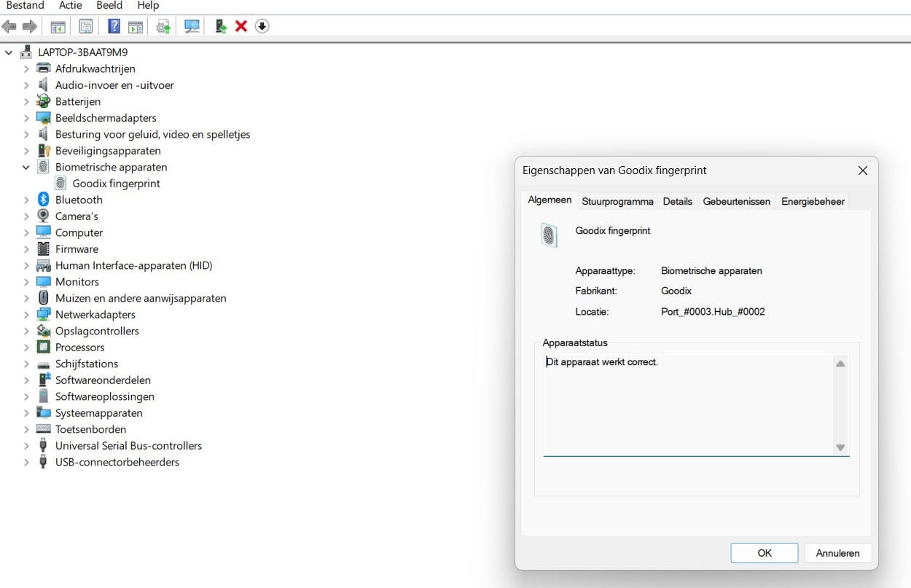The height and width of the screenshot is (588, 911).
Task: Click the Bluetooth icon in the device tree
Action: click(x=43, y=200)
